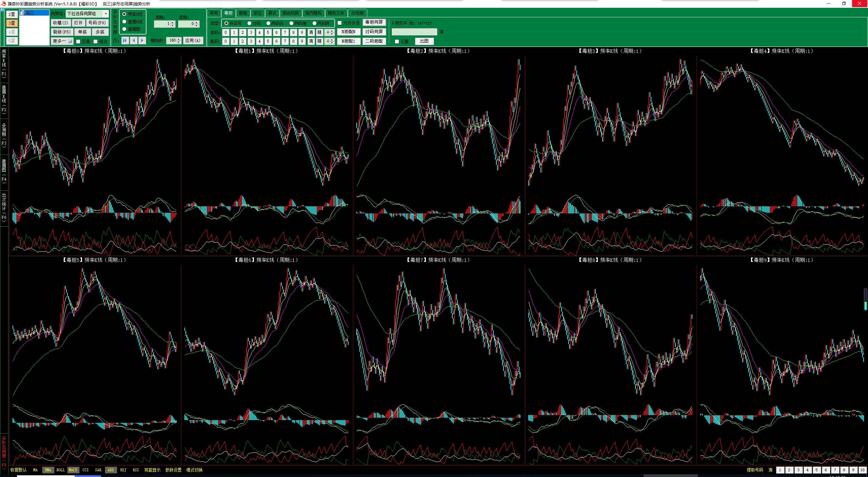Go to the first page arrow
Viewport: 868px width, 477px height.
click(125, 40)
